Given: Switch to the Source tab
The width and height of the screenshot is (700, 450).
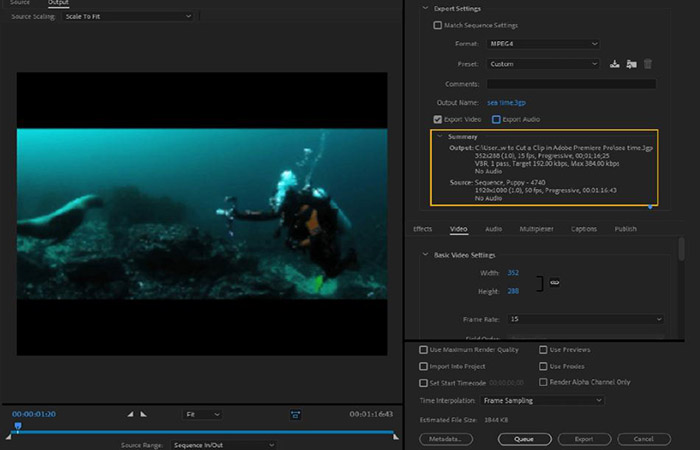Looking at the screenshot, I should tap(20, 3).
